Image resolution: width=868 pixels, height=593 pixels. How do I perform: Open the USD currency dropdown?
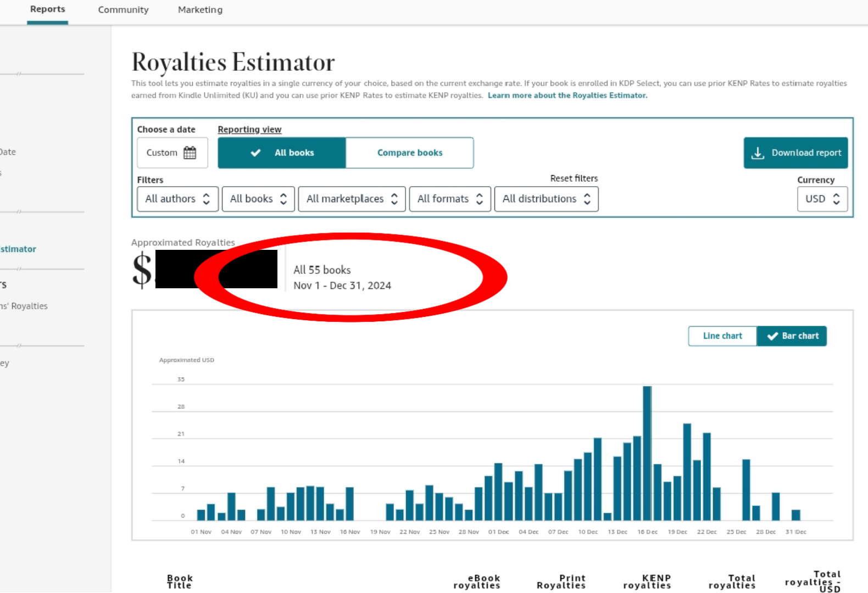[822, 199]
